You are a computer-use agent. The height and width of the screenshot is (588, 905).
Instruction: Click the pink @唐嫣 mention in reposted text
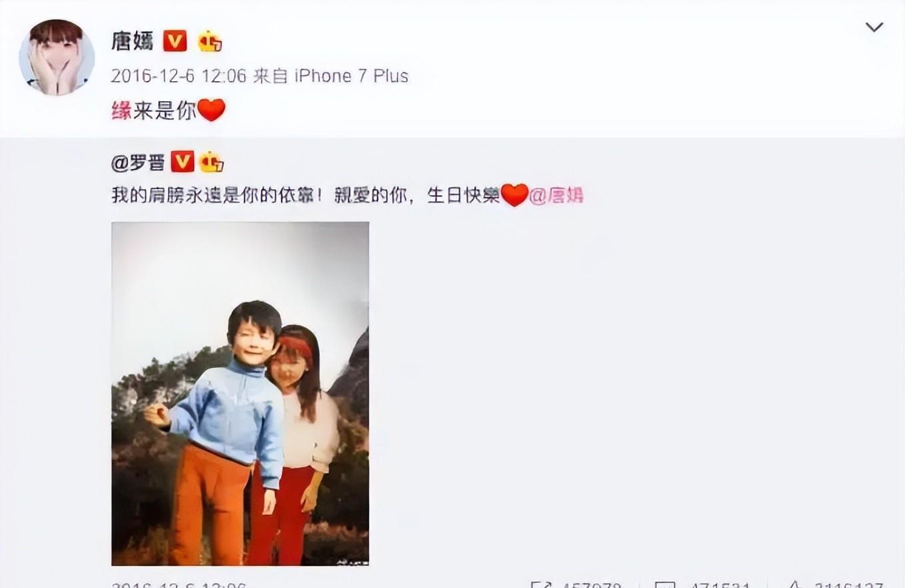click(556, 196)
